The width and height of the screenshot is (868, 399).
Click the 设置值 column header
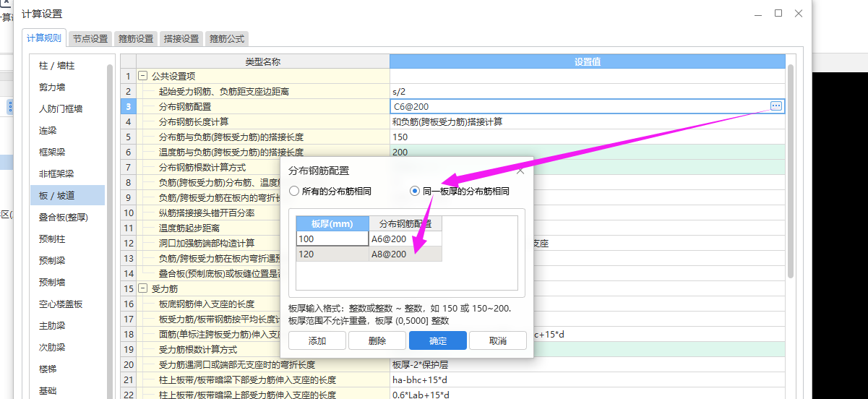[588, 61]
